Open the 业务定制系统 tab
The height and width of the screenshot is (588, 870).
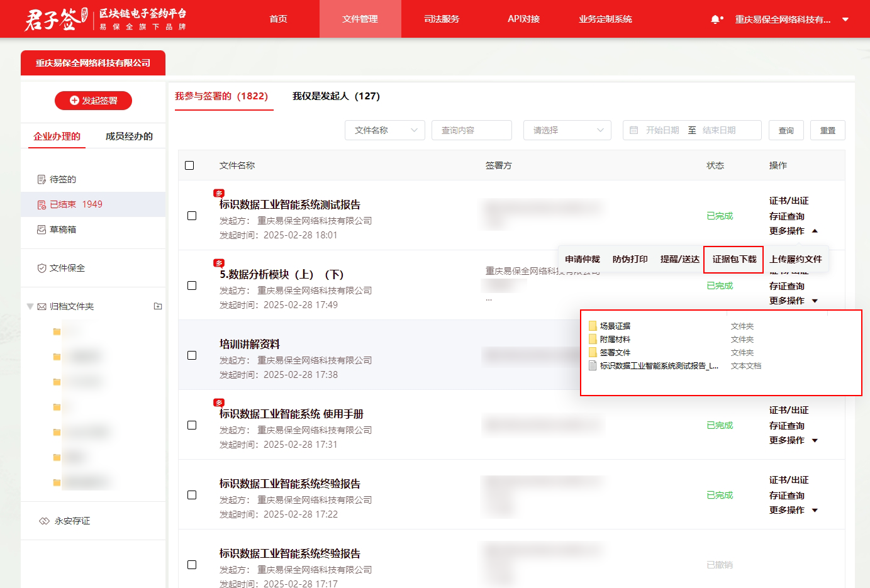point(605,19)
